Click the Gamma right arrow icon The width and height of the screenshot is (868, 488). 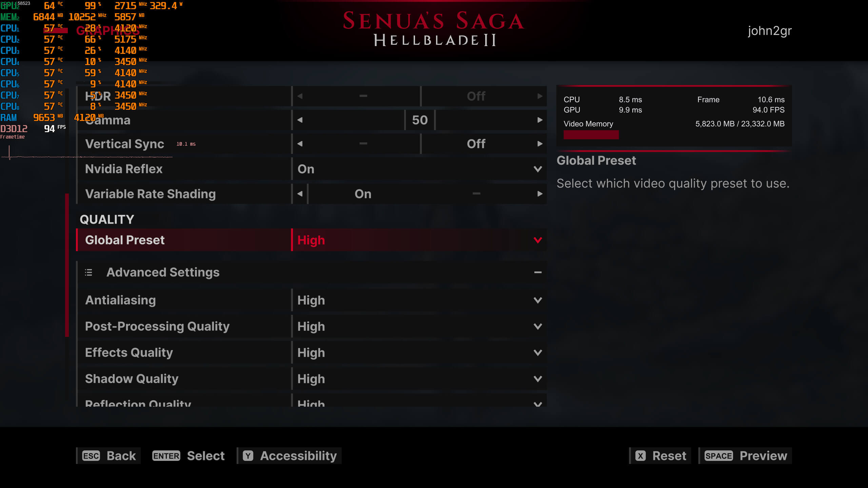click(x=540, y=120)
